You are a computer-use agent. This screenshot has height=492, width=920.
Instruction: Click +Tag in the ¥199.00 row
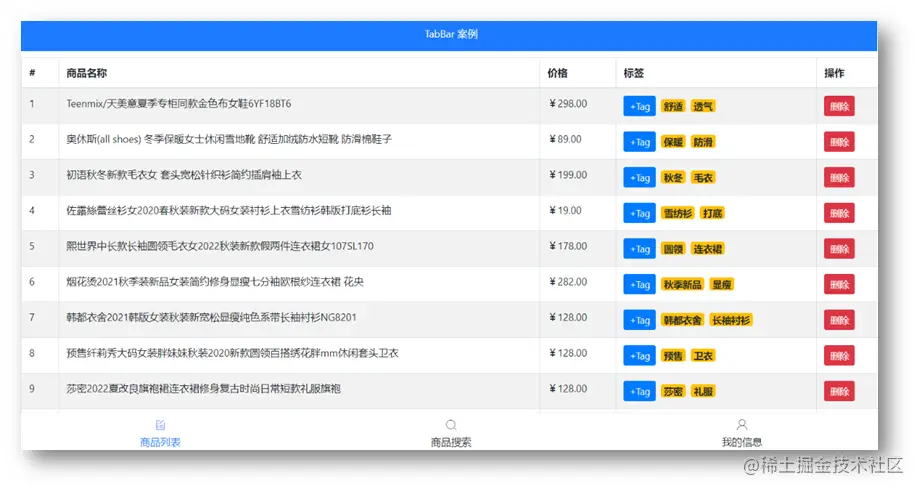pyautogui.click(x=640, y=178)
